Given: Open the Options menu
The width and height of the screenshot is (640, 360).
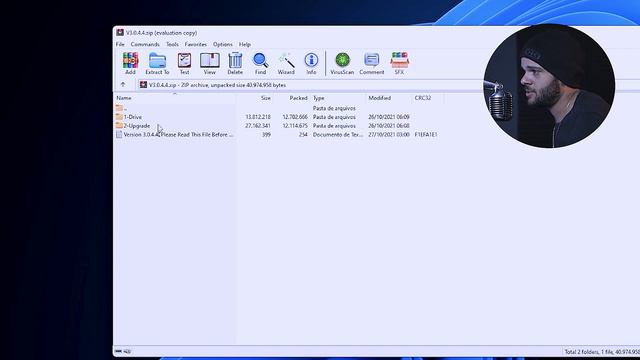Looking at the screenshot, I should pyautogui.click(x=222, y=44).
